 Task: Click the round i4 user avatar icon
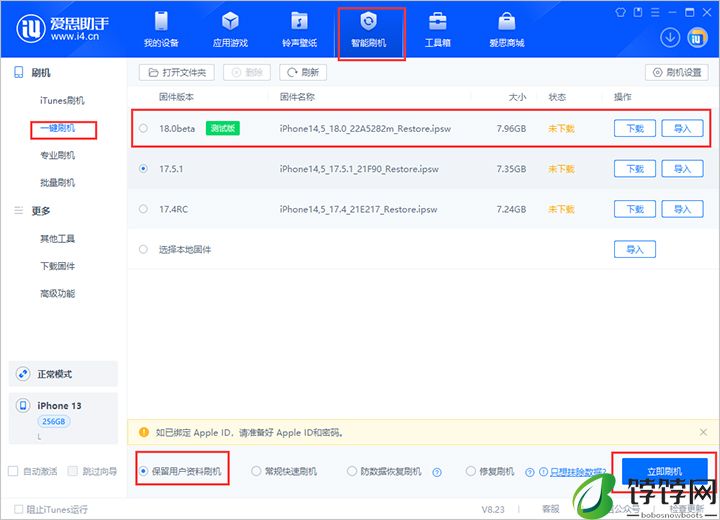(x=697, y=38)
